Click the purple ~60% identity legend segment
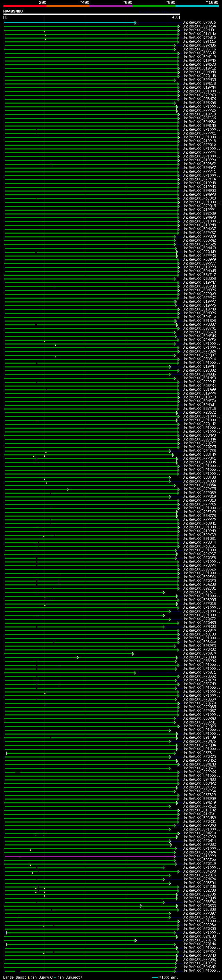222x980 pixels. 111,6
